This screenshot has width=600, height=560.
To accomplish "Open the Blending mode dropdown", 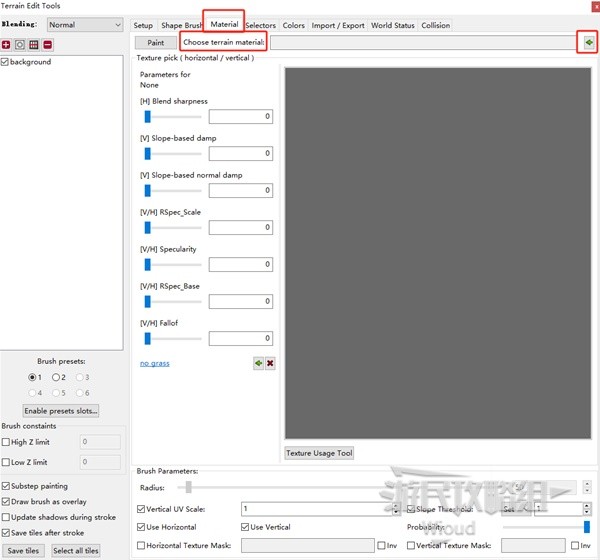I will coord(84,25).
